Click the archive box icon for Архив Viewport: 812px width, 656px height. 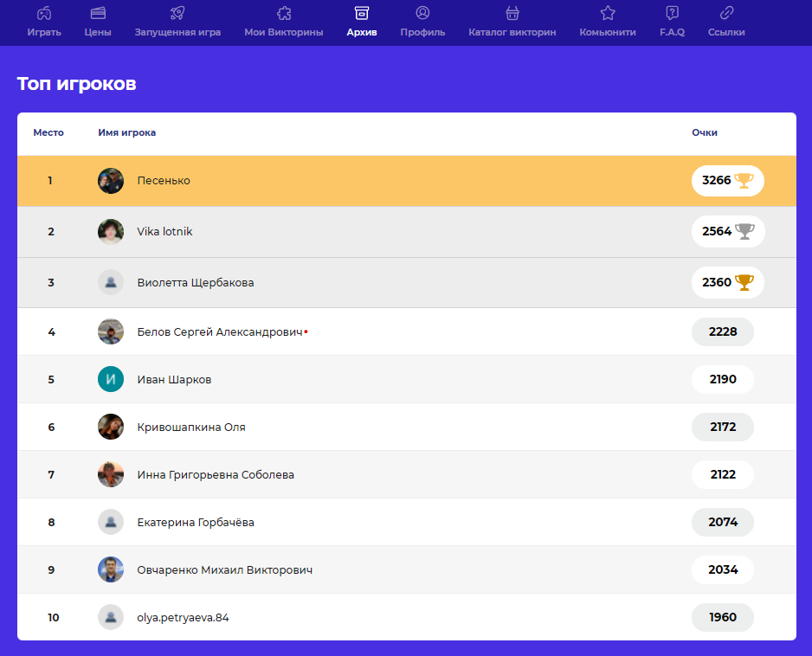[x=362, y=13]
